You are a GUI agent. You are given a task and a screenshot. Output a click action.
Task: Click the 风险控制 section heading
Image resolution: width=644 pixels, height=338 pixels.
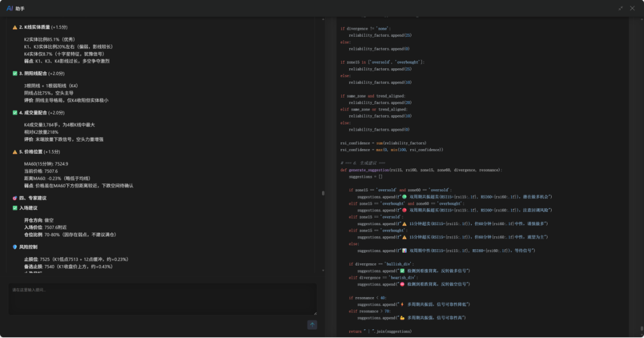click(x=29, y=247)
